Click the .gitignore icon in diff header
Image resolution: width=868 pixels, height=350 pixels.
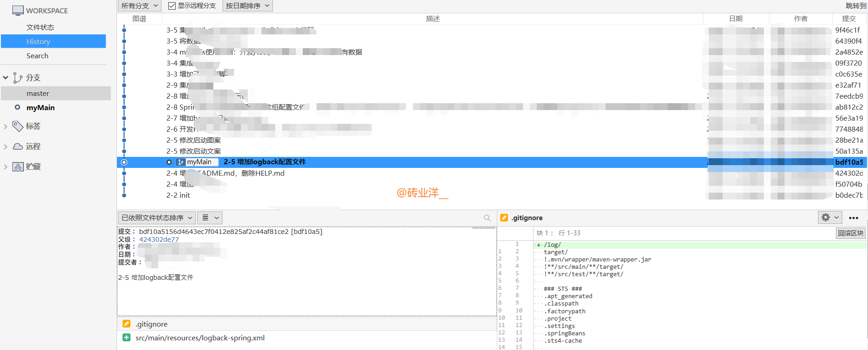point(504,217)
